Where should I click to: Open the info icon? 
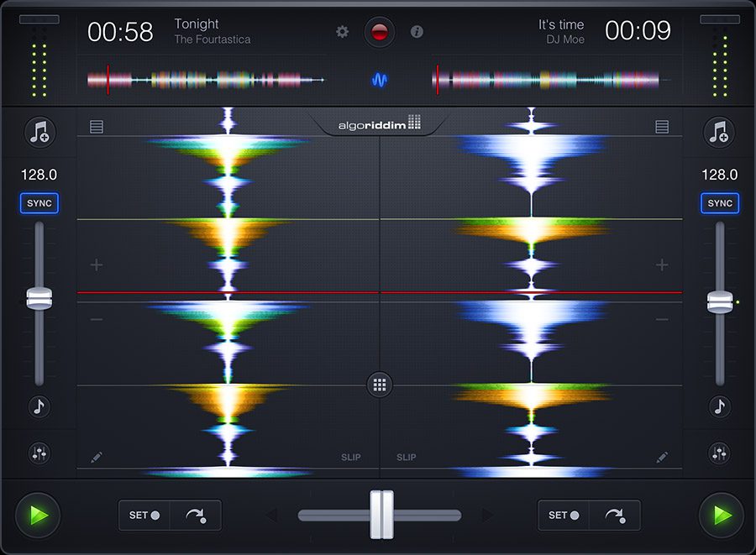click(x=417, y=32)
